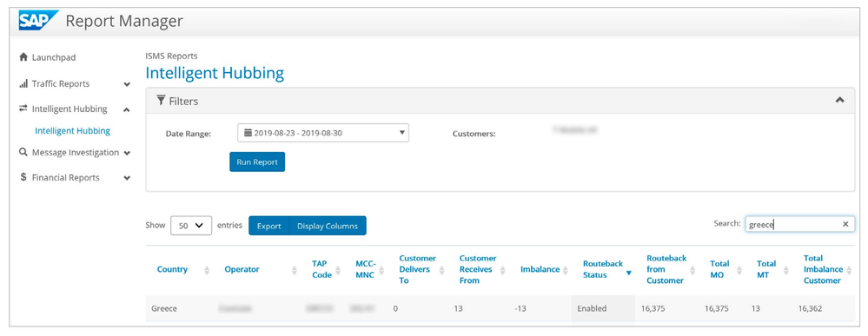Expand the Message Investigation chevron

pyautogui.click(x=127, y=154)
